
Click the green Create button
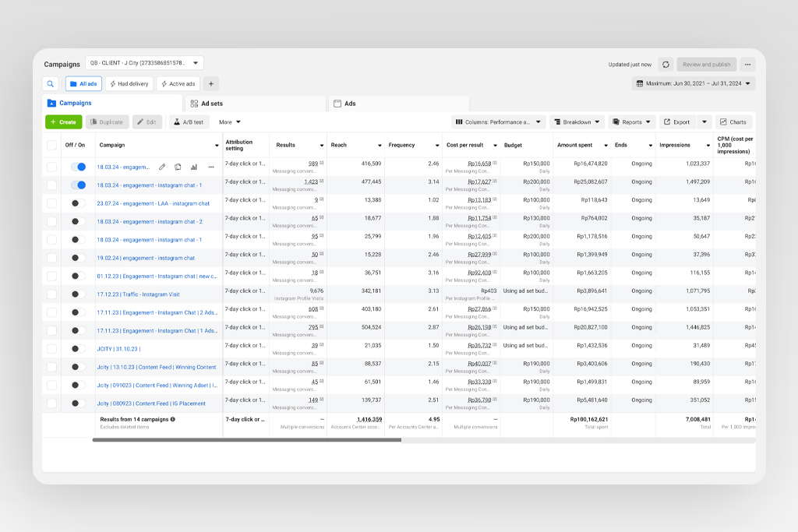[x=63, y=122]
